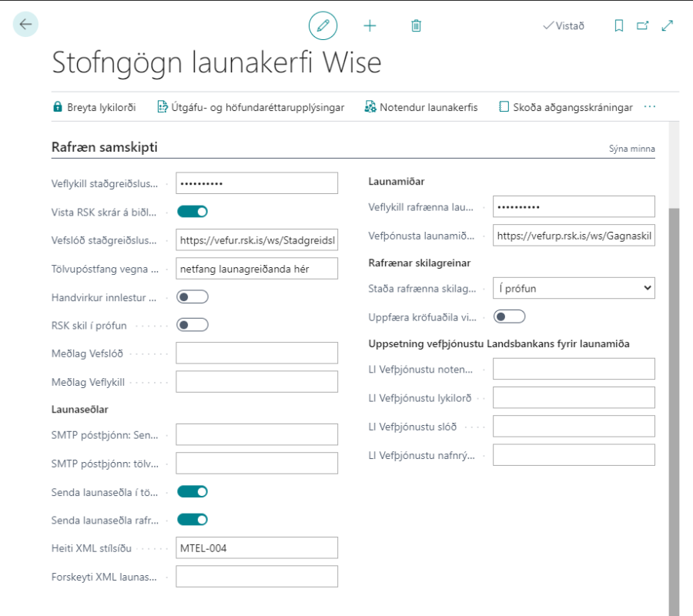The width and height of the screenshot is (693, 616).
Task: Open the more actions ellipsis menu
Action: point(649,107)
